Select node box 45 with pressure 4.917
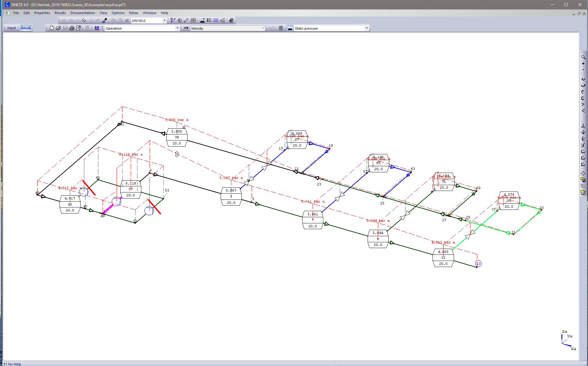The width and height of the screenshot is (588, 366). coord(70,204)
